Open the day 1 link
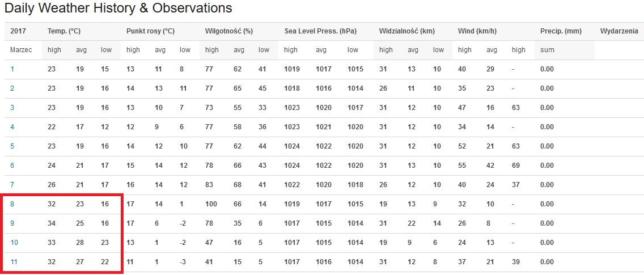The width and height of the screenshot is (644, 275). click(x=12, y=69)
